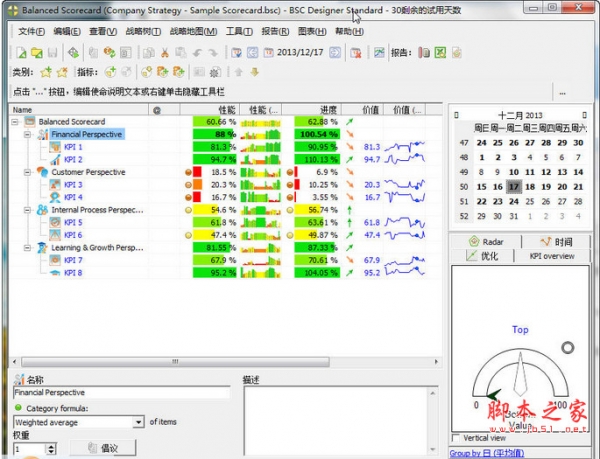Click the 2013/12/17 date field
600x459 pixels.
click(x=300, y=52)
